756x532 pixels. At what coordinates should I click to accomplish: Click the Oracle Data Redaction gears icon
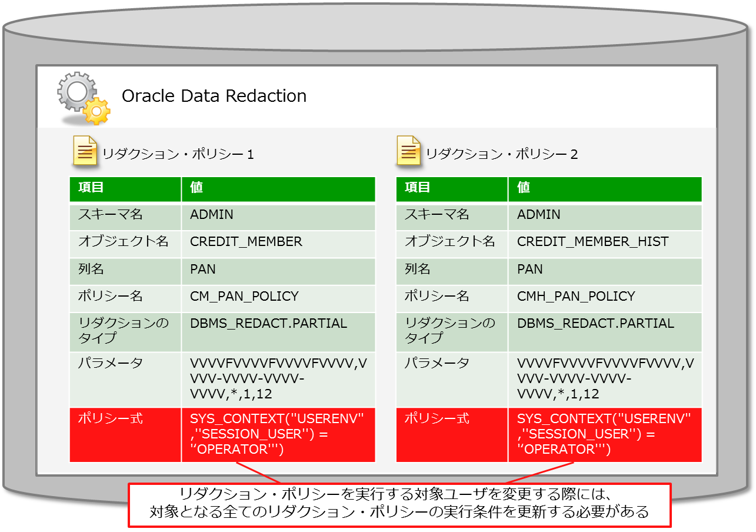pyautogui.click(x=83, y=98)
